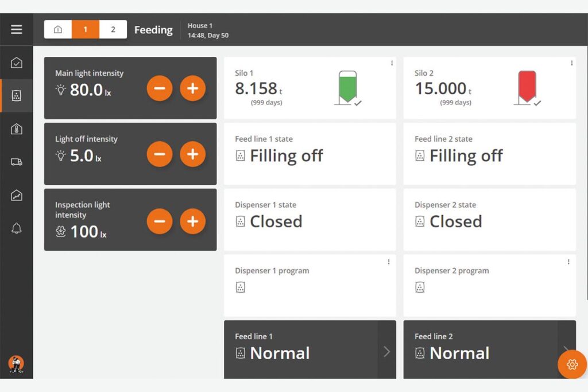The width and height of the screenshot is (588, 392).
Task: Open the climate temperature sidebar icon
Action: pos(17,129)
